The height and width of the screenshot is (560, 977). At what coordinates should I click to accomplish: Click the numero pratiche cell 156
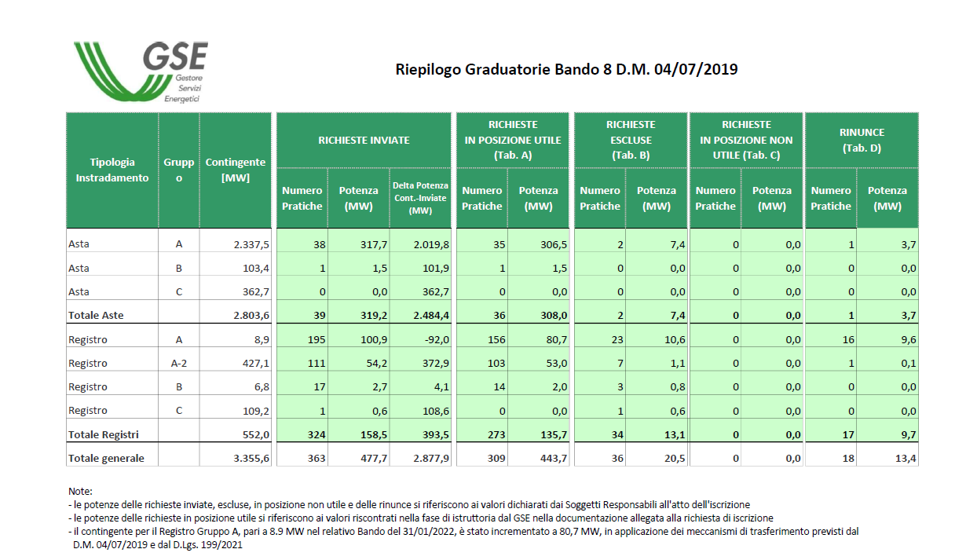[x=496, y=339]
